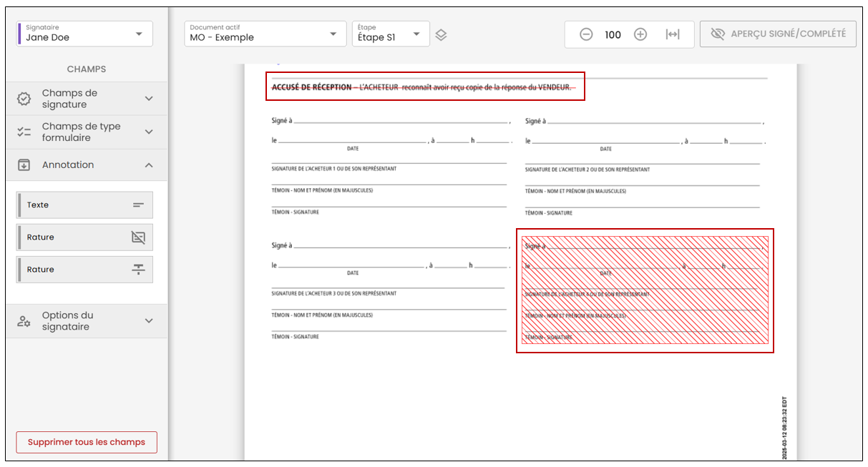Select the struck-through Accusé de réception text

[x=421, y=87]
